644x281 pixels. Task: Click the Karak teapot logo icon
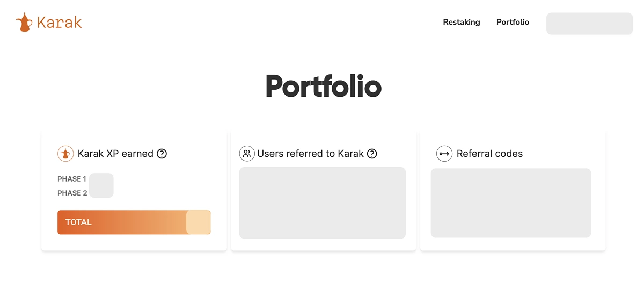click(24, 22)
